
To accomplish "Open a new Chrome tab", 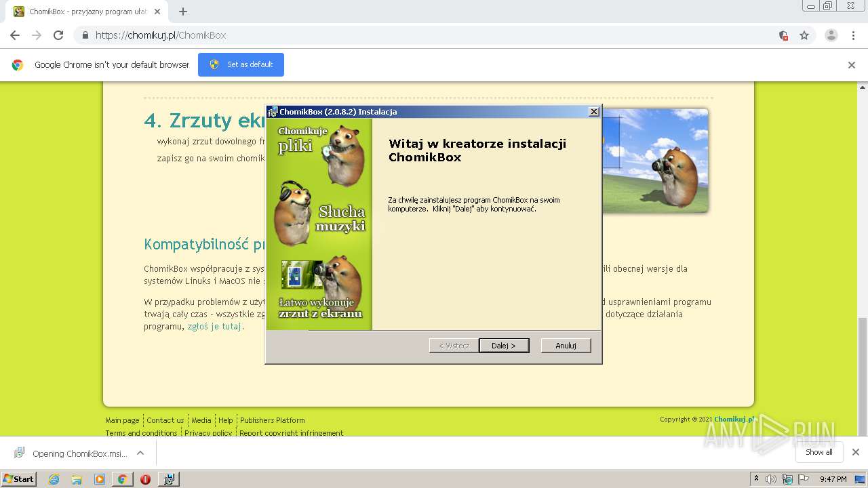I will [183, 12].
